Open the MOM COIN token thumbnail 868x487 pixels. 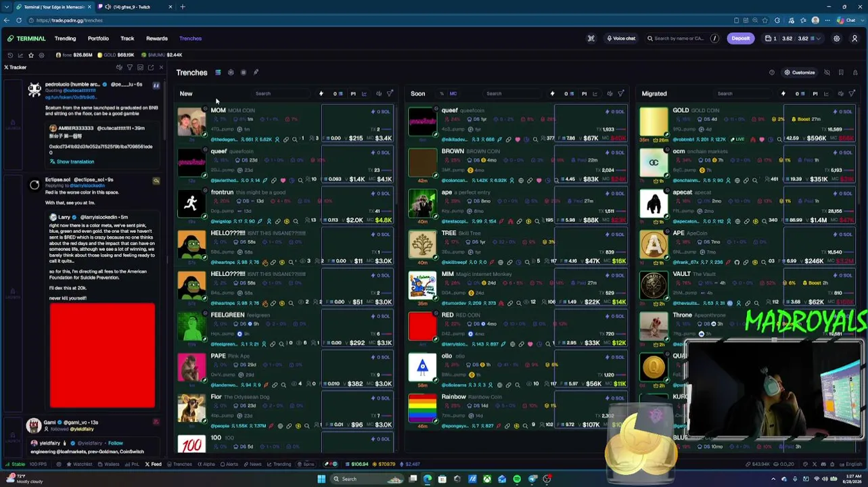pos(191,122)
